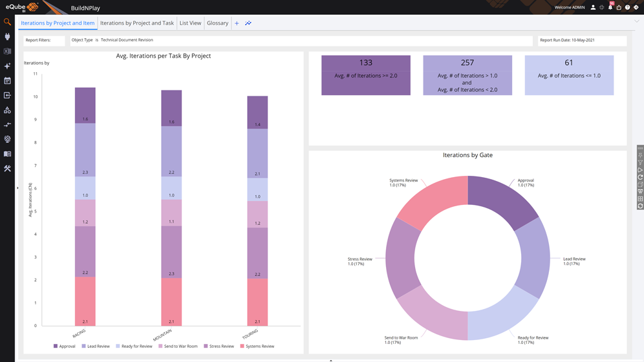The image size is (644, 362).
Task: Toggle Lead Review series in chart legend
Action: click(x=96, y=346)
